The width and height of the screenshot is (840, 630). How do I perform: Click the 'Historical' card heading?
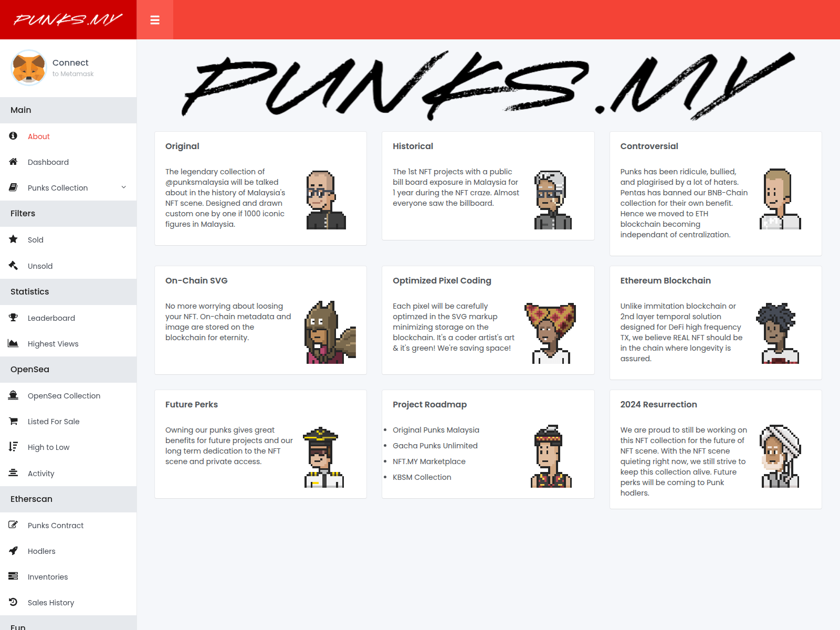click(x=413, y=146)
